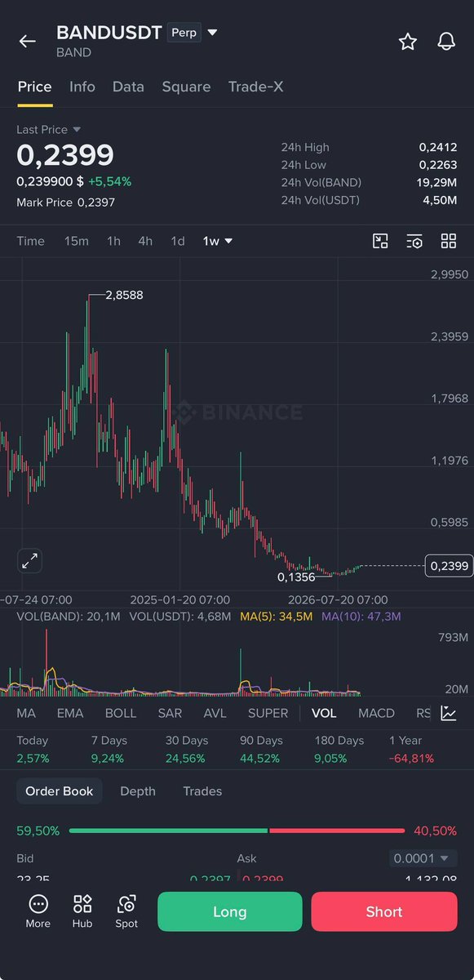
Task: Open the Square tab
Action: [x=186, y=87]
